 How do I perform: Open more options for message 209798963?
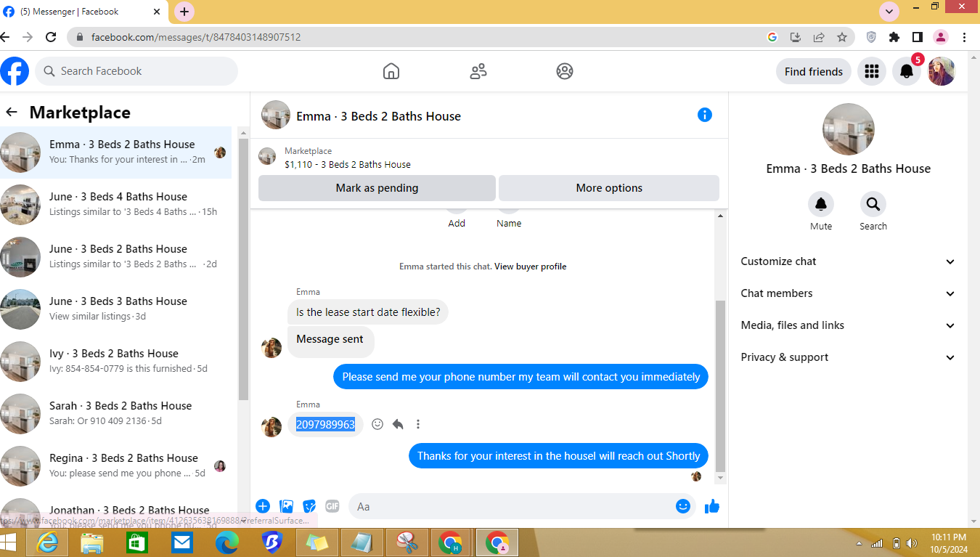tap(418, 424)
